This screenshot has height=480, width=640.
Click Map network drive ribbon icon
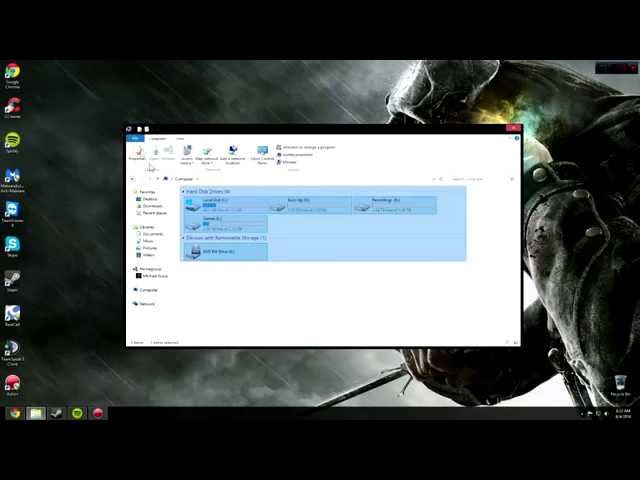[x=207, y=155]
